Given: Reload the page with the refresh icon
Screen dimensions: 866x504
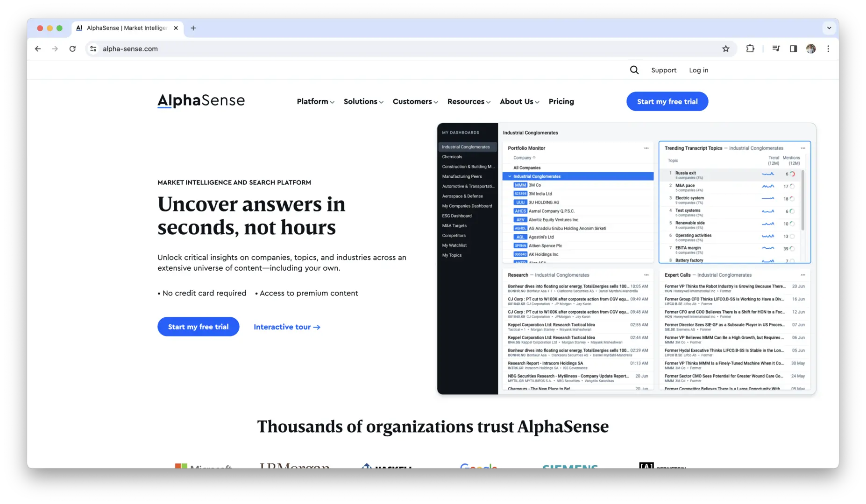Looking at the screenshot, I should [72, 49].
